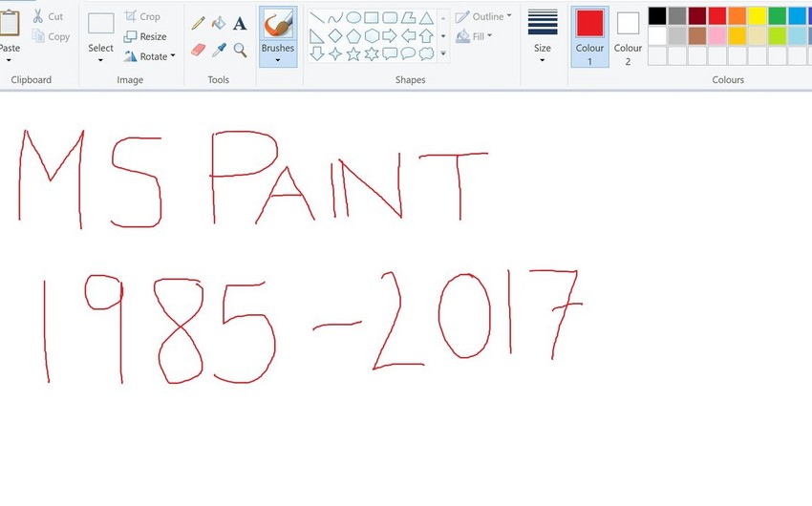This screenshot has height=506, width=812.
Task: Open the Select options dropdown arrow
Action: coord(100,60)
